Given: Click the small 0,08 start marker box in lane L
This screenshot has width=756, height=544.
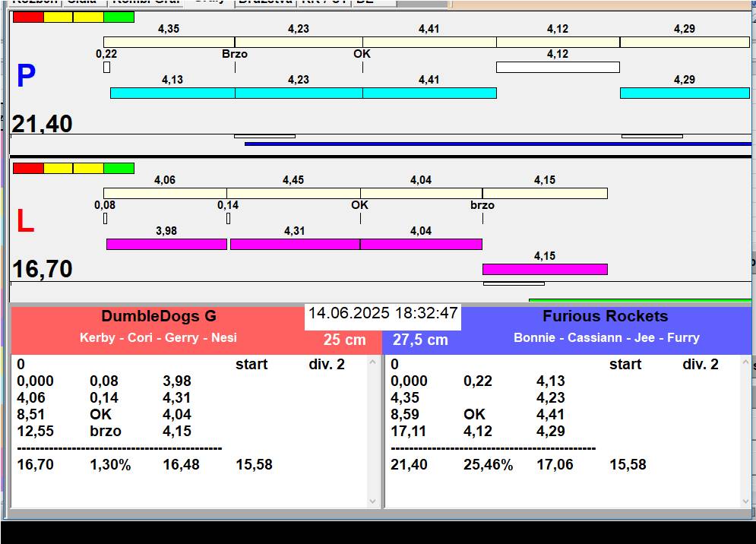Looking at the screenshot, I should pos(105,219).
